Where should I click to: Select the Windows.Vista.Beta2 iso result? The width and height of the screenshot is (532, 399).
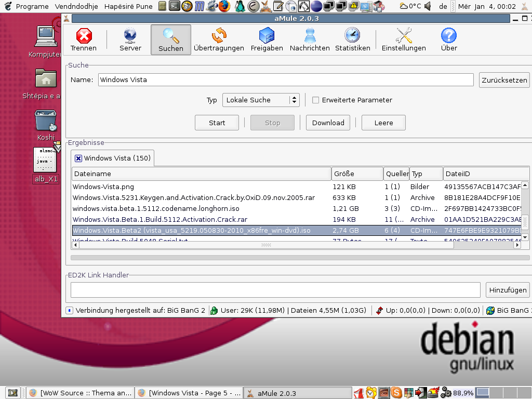(x=297, y=230)
